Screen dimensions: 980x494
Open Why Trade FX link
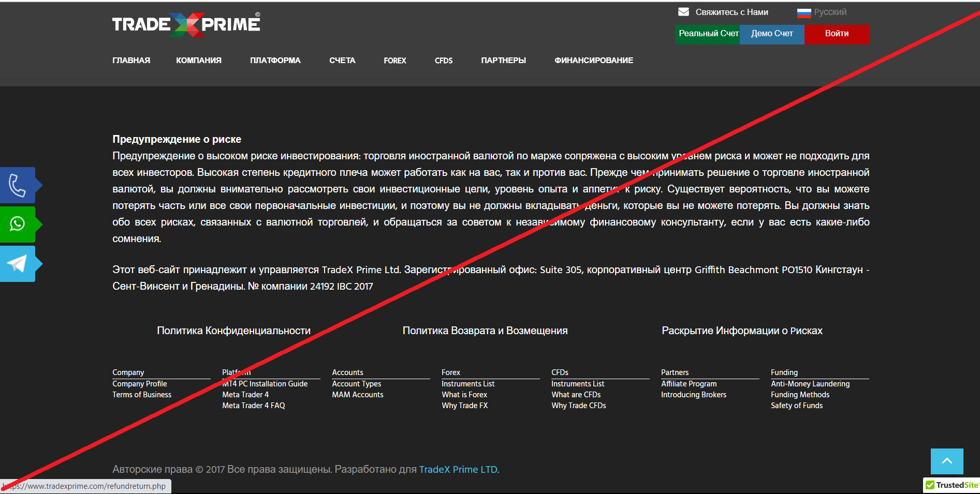(465, 406)
